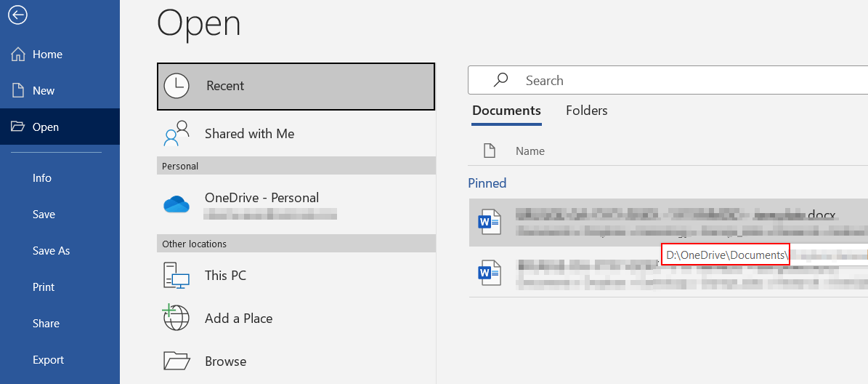Click Browse to find files

[296, 361]
